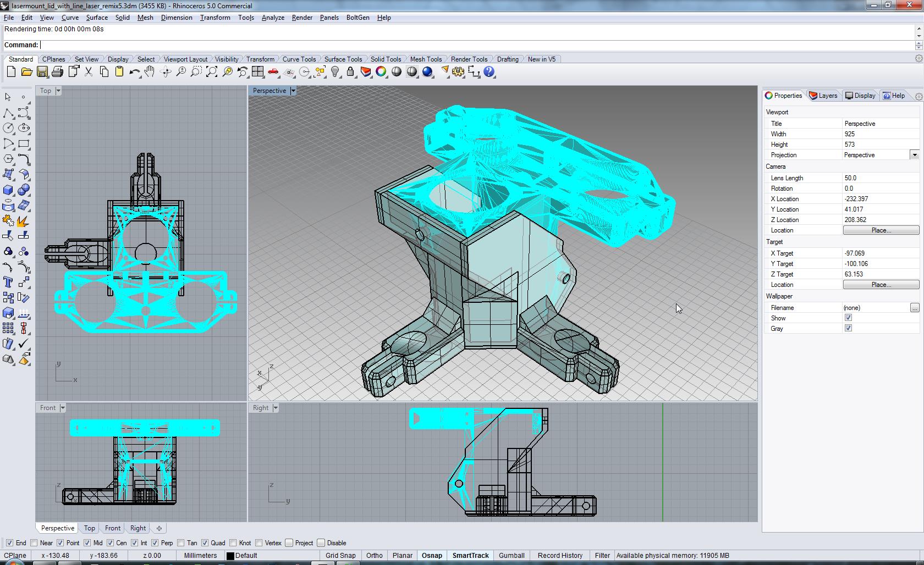
Task: Click the Zoom Extents icon
Action: (211, 72)
